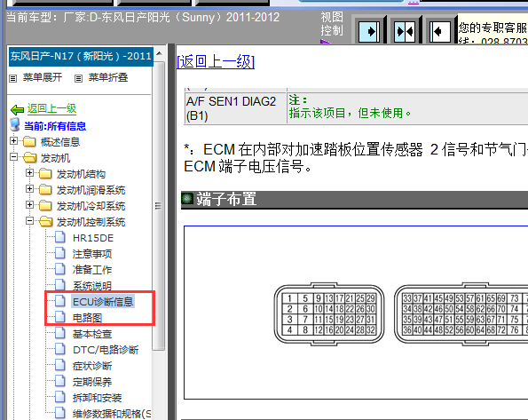
Task: Click the 发动机控制系统 folder icon
Action: [46, 221]
